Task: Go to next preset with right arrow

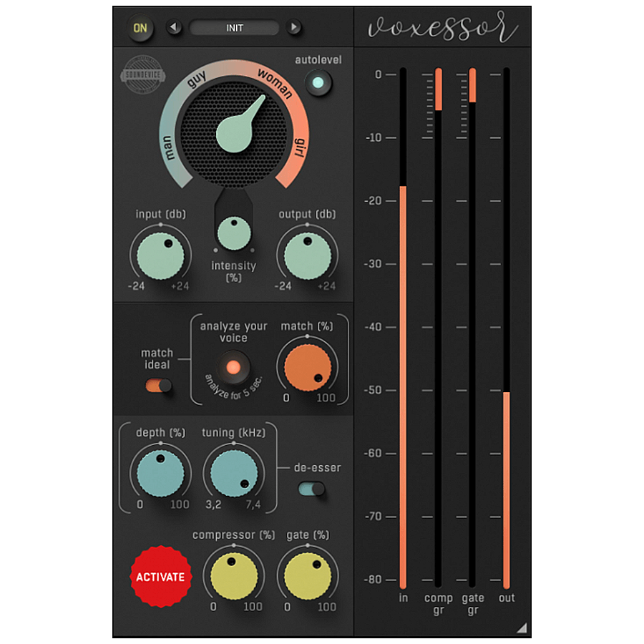Action: [293, 27]
